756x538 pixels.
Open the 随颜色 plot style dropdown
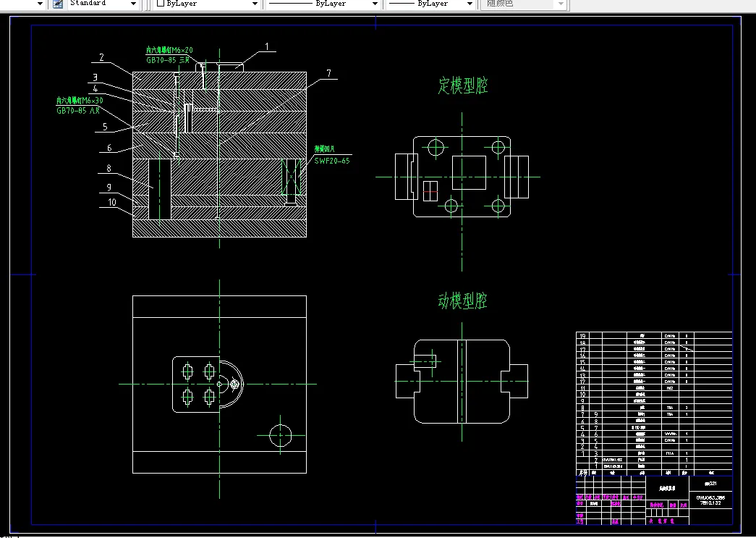(x=560, y=4)
